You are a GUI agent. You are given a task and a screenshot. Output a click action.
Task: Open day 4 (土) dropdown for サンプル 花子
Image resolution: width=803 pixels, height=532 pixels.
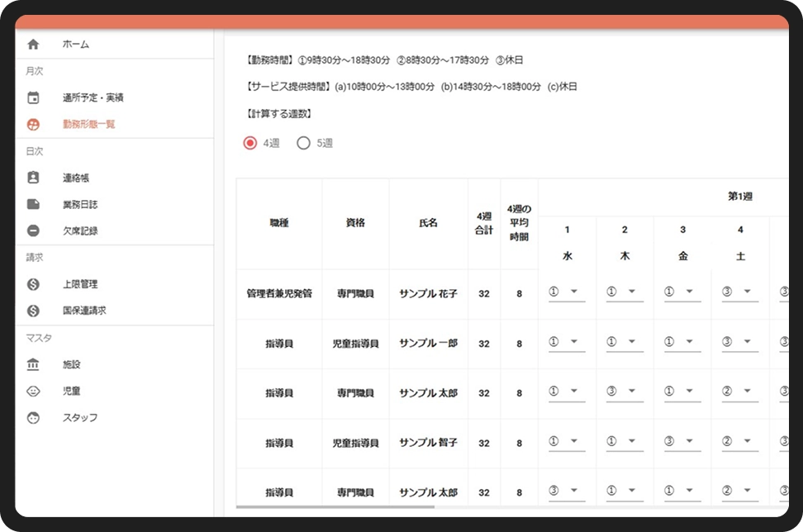740,292
